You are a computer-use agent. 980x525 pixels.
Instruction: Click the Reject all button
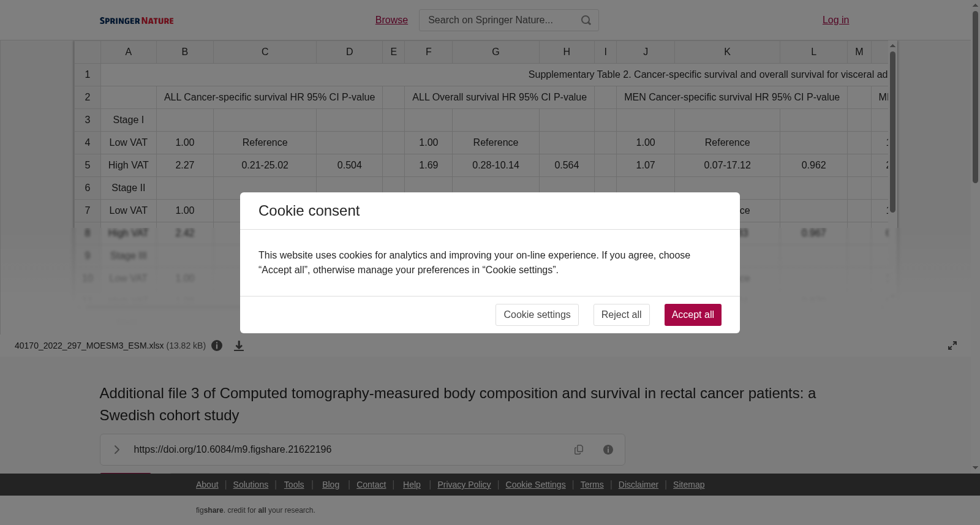621,315
